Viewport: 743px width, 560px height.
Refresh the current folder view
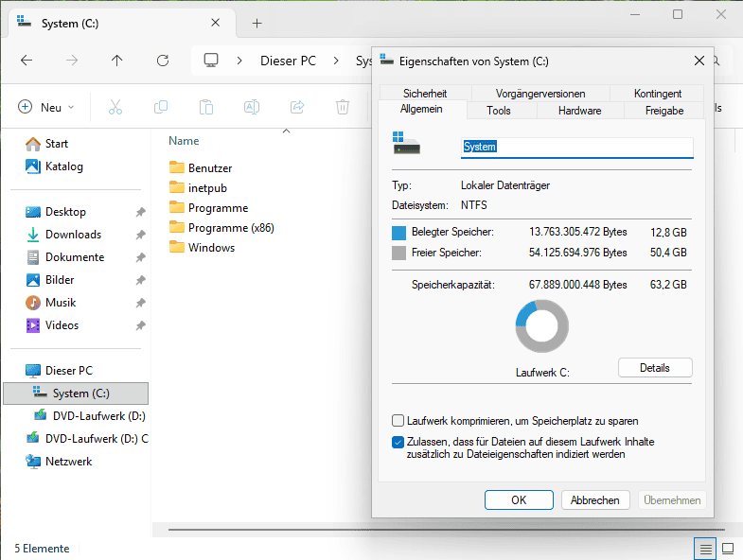coord(163,61)
